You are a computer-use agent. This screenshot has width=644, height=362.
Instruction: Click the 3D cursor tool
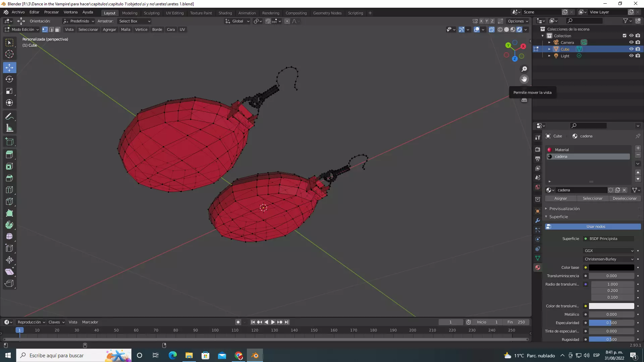click(x=9, y=54)
